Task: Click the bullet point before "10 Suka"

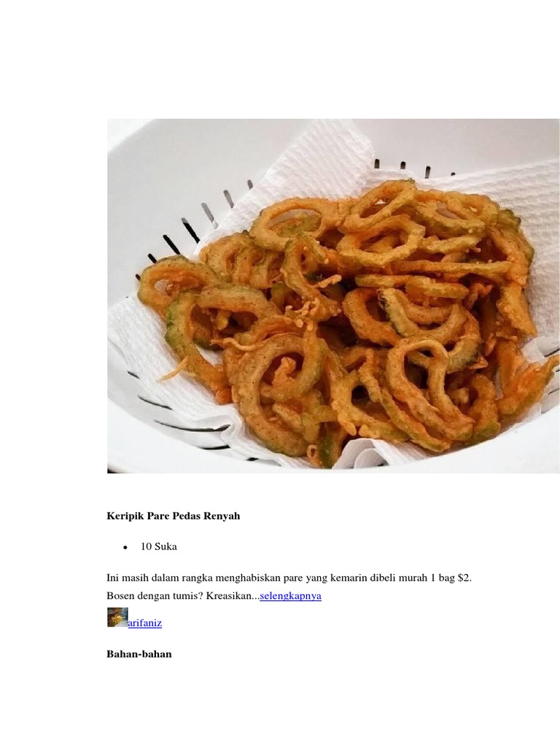Action: (x=125, y=547)
